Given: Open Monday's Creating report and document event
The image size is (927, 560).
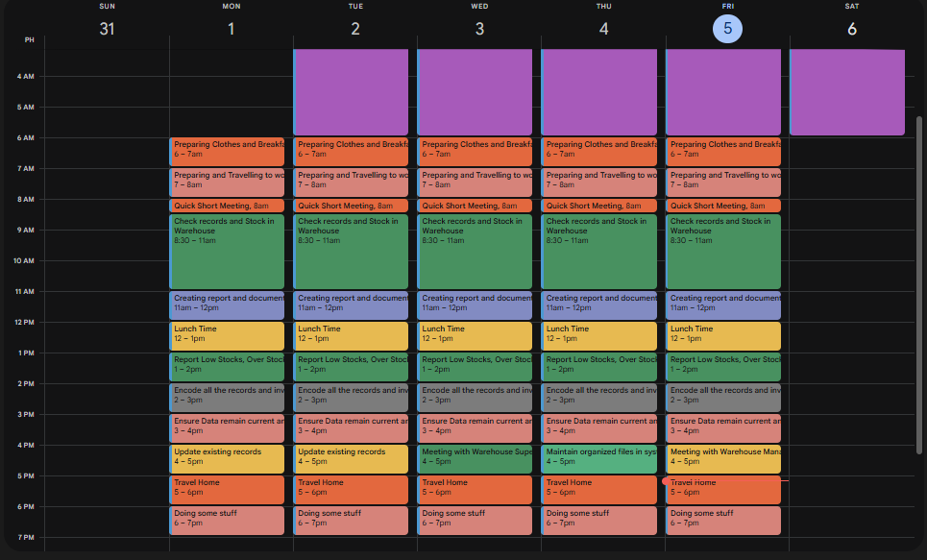Looking at the screenshot, I should pyautogui.click(x=227, y=305).
